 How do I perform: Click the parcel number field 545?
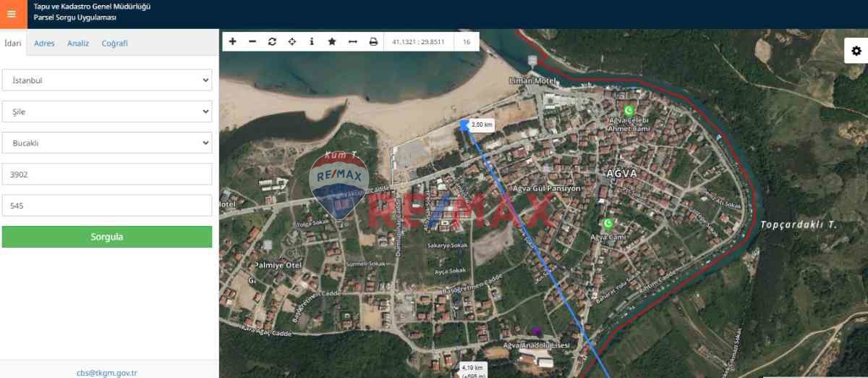tap(107, 206)
